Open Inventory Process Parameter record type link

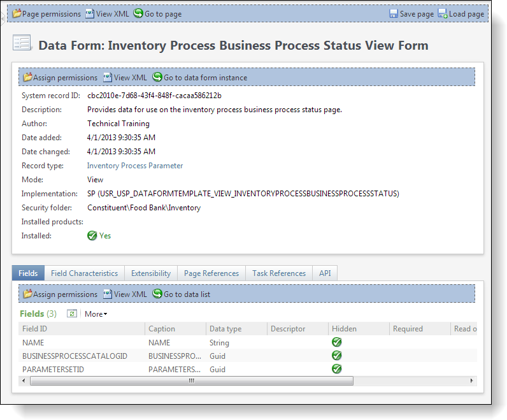(x=135, y=166)
